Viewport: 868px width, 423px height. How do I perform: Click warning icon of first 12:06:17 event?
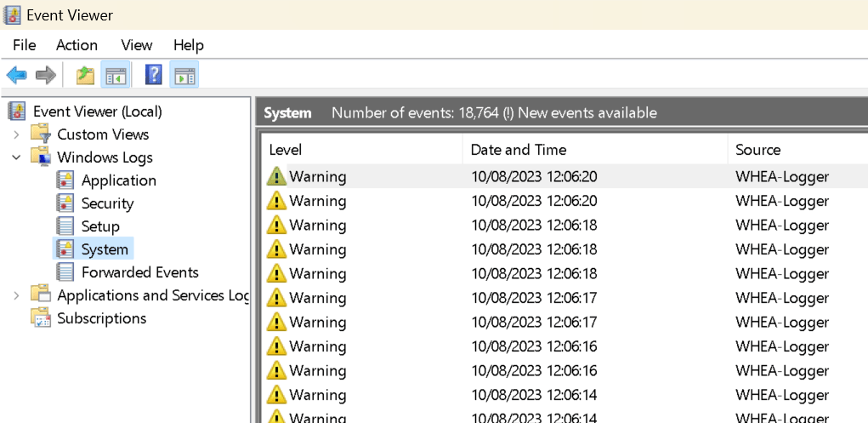pyautogui.click(x=276, y=298)
